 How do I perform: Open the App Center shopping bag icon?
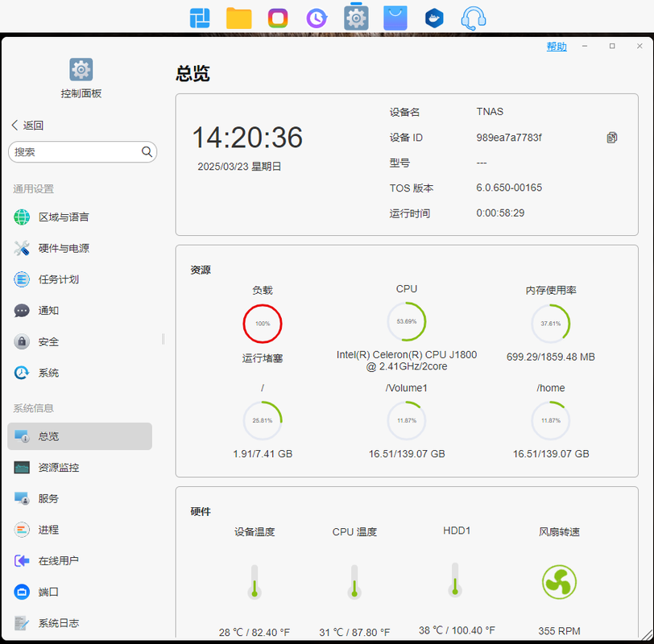pyautogui.click(x=395, y=18)
